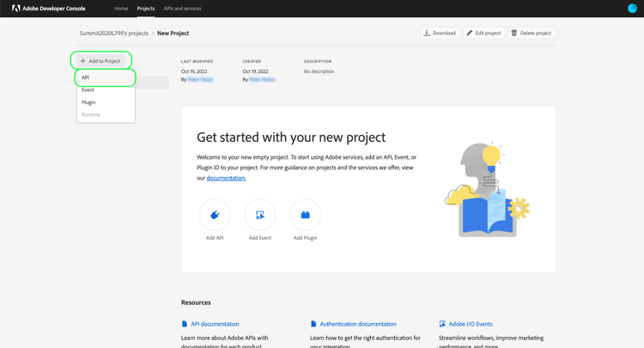The height and width of the screenshot is (348, 644).
Task: Click the Download button
Action: [x=440, y=33]
